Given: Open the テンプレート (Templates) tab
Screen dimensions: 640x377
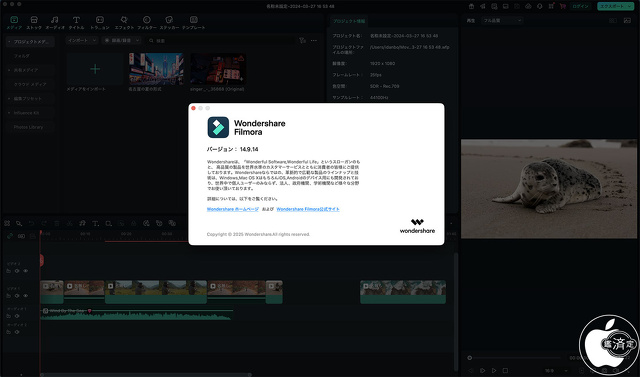Looking at the screenshot, I should [x=193, y=23].
